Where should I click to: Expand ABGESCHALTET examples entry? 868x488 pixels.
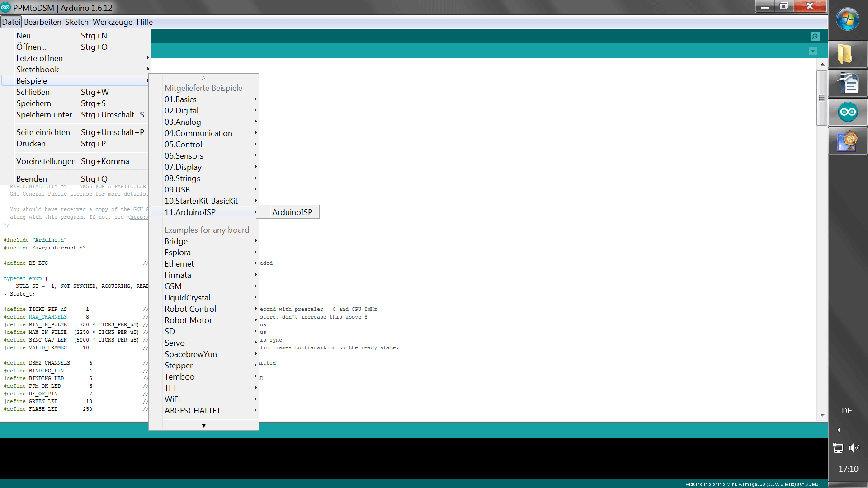click(203, 411)
